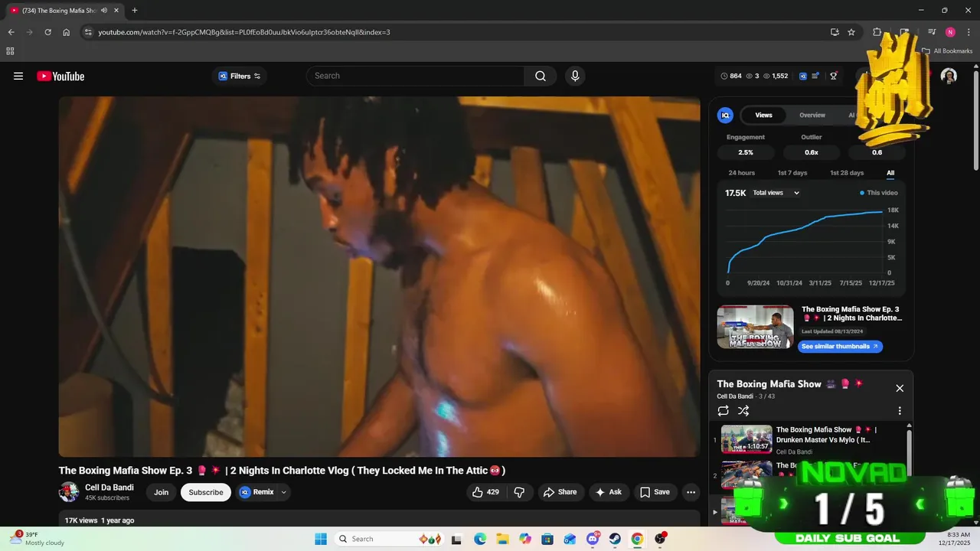The width and height of the screenshot is (980, 551).
Task: Open the vidIQ list icon with blue dot
Action: tap(816, 76)
